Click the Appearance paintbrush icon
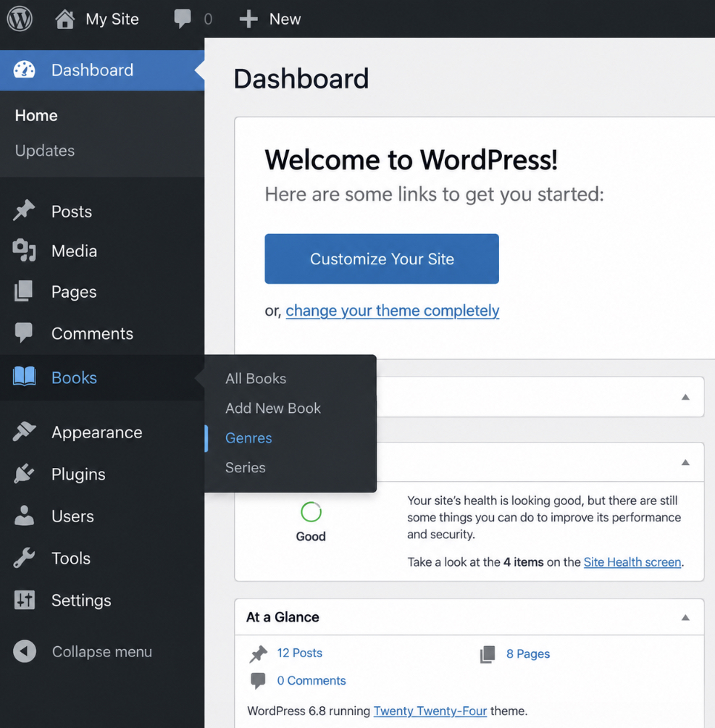715x728 pixels. (x=24, y=431)
